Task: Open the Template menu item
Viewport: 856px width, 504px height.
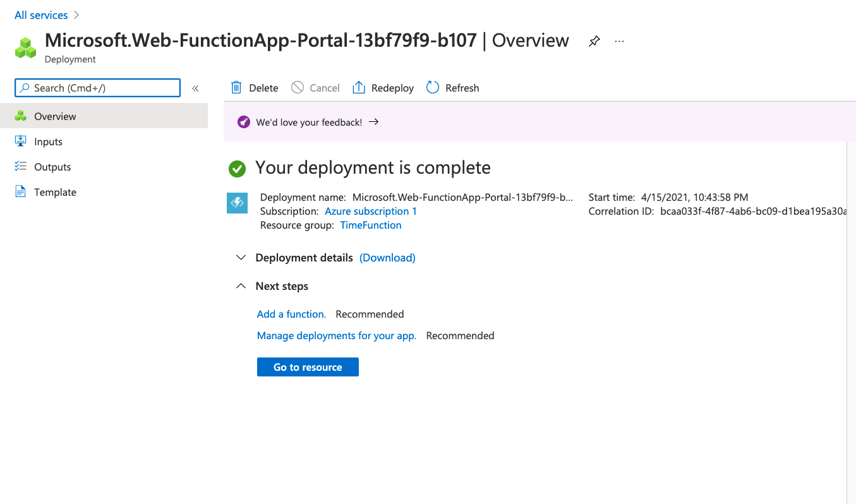Action: pyautogui.click(x=104, y=192)
